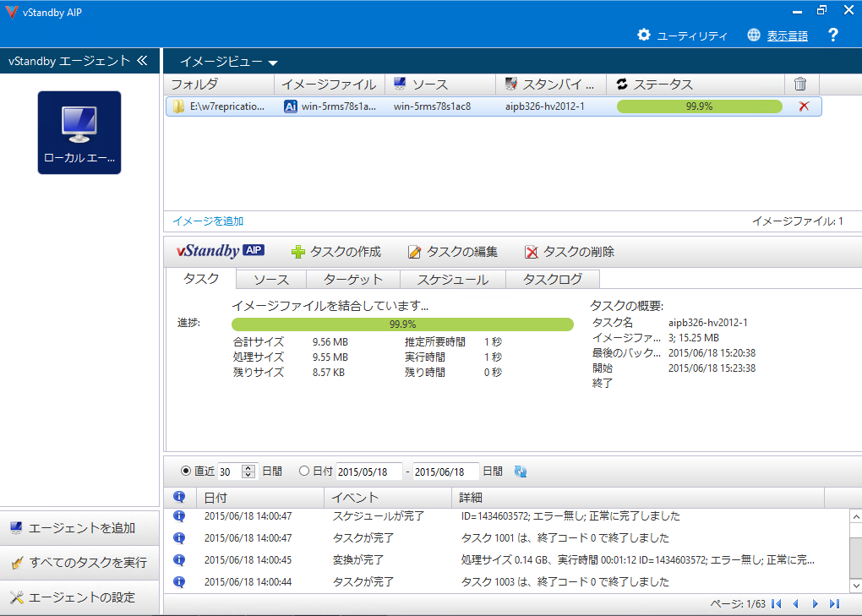The image size is (862, 616).
Task: Click the イメージを追加 link
Action: coord(208,221)
